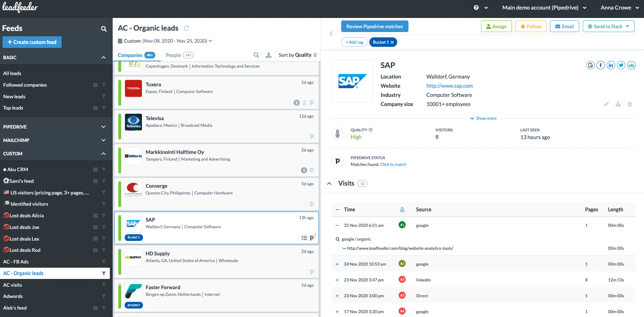Expand the PIPEDRIVE feeds section
Screen dimensions: 644x317
[x=103, y=127]
